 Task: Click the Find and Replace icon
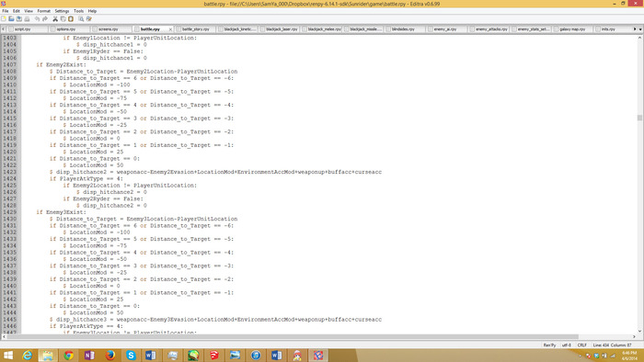pos(89,19)
